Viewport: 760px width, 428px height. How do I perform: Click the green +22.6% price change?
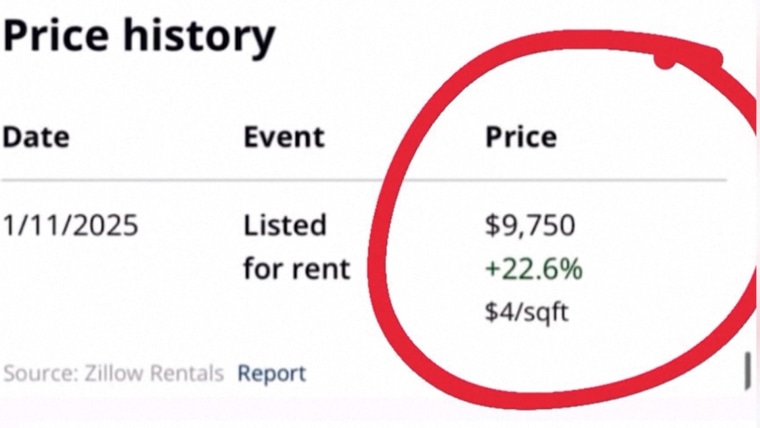click(533, 270)
